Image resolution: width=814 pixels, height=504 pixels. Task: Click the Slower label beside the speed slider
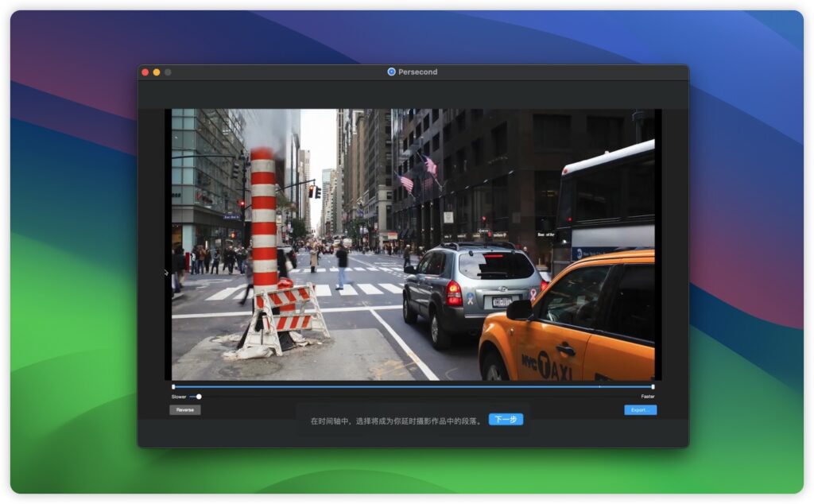[x=179, y=397]
